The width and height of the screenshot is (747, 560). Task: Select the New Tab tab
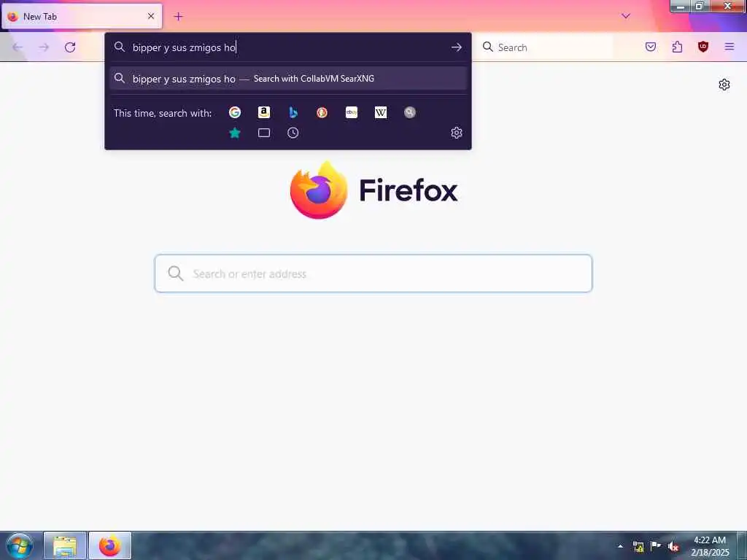pyautogui.click(x=82, y=16)
